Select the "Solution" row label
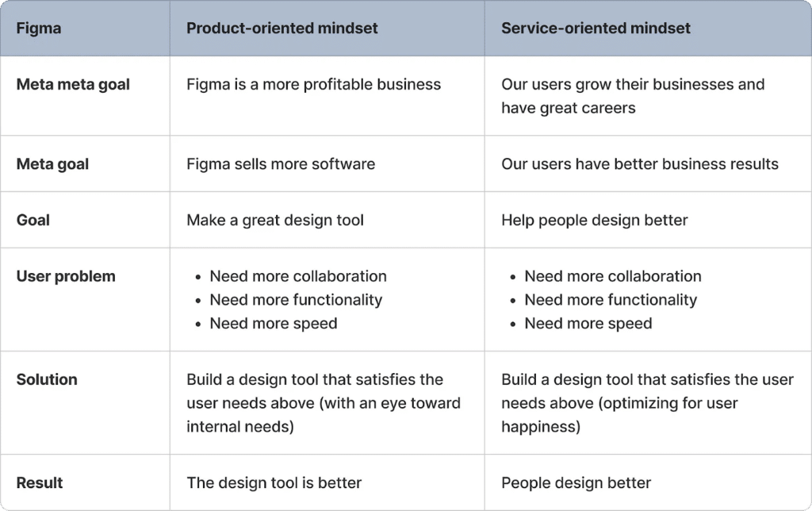This screenshot has width=812, height=511. click(x=47, y=379)
